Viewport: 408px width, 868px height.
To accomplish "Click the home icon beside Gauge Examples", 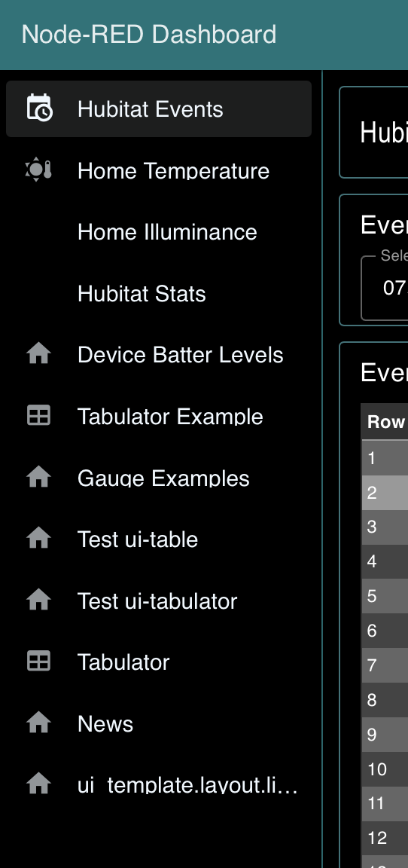I will 38,477.
